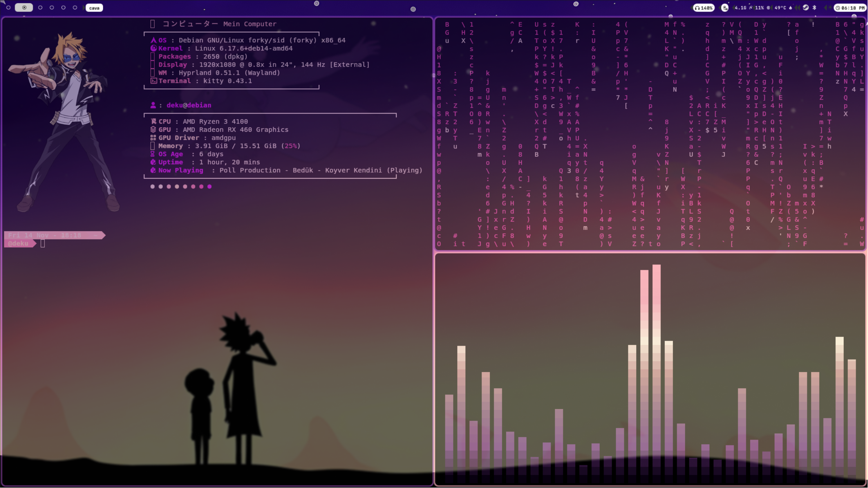Click 'Poll Production - Bedük - Koyver Kendini' text
Viewport: 868px width, 488px height.
pos(301,170)
